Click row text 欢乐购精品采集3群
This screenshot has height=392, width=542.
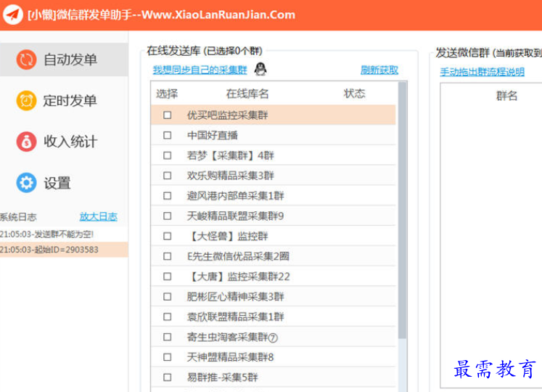(x=230, y=176)
